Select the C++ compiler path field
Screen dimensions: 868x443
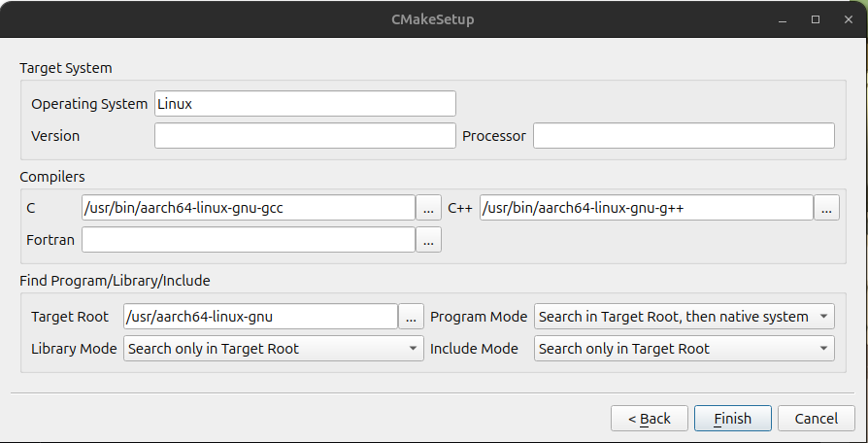647,208
